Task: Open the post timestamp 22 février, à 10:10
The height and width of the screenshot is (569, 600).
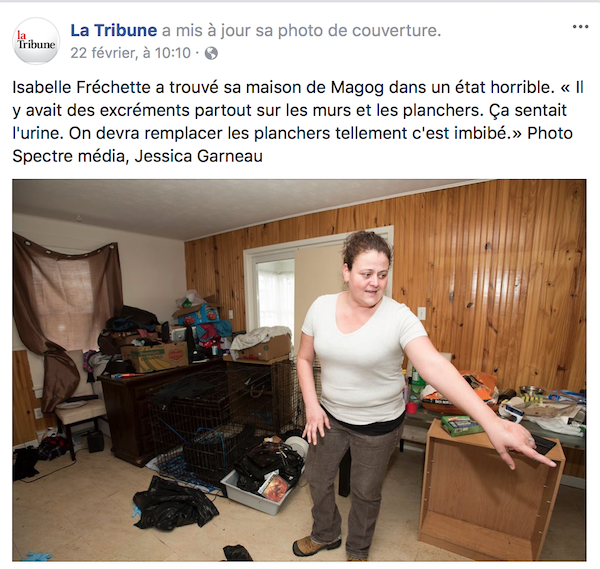Action: coord(130,53)
